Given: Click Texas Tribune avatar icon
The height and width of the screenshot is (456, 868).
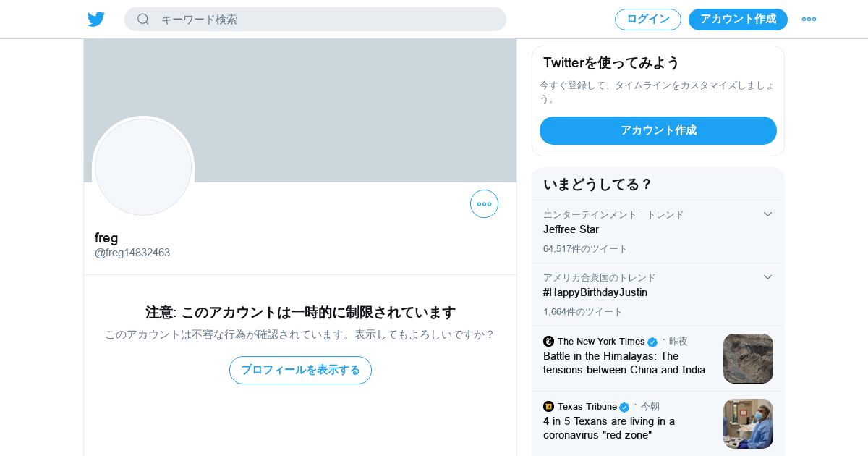Looking at the screenshot, I should (x=548, y=407).
